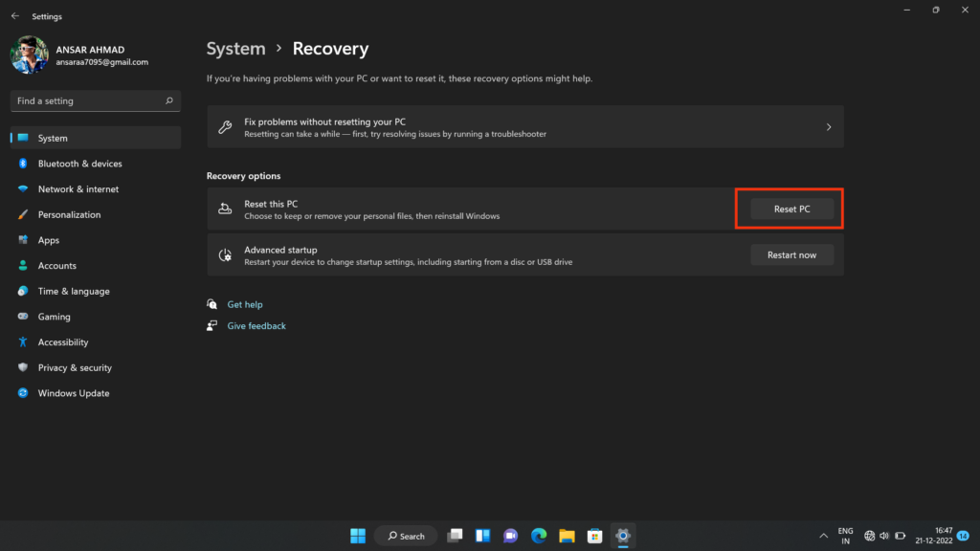Minimize the Settings window

907,10
